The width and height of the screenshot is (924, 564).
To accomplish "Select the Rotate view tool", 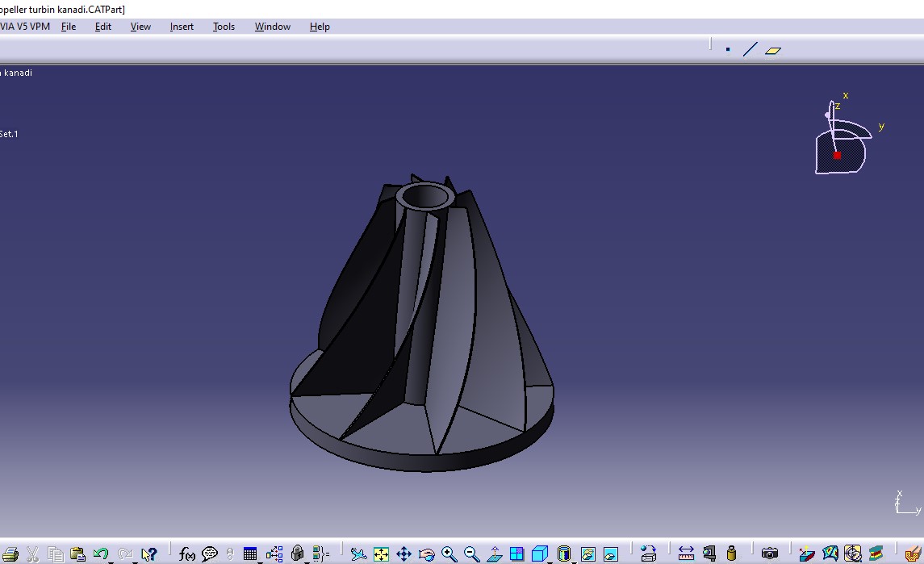I will coord(427,554).
